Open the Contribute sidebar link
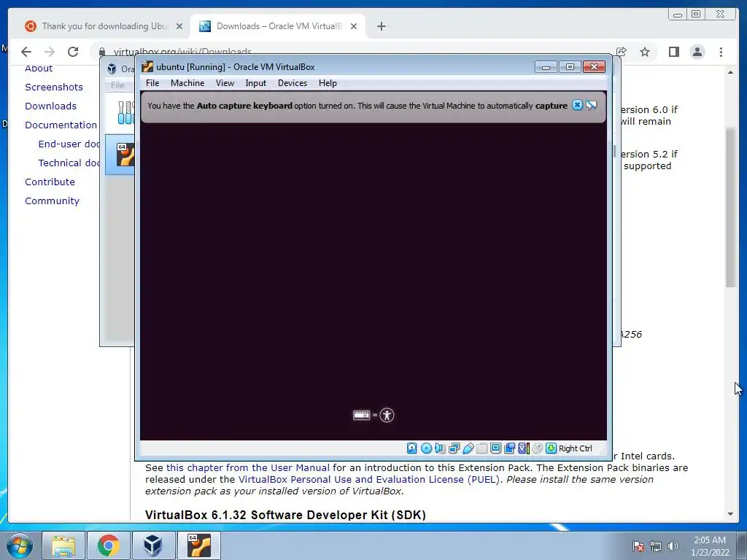 click(50, 182)
